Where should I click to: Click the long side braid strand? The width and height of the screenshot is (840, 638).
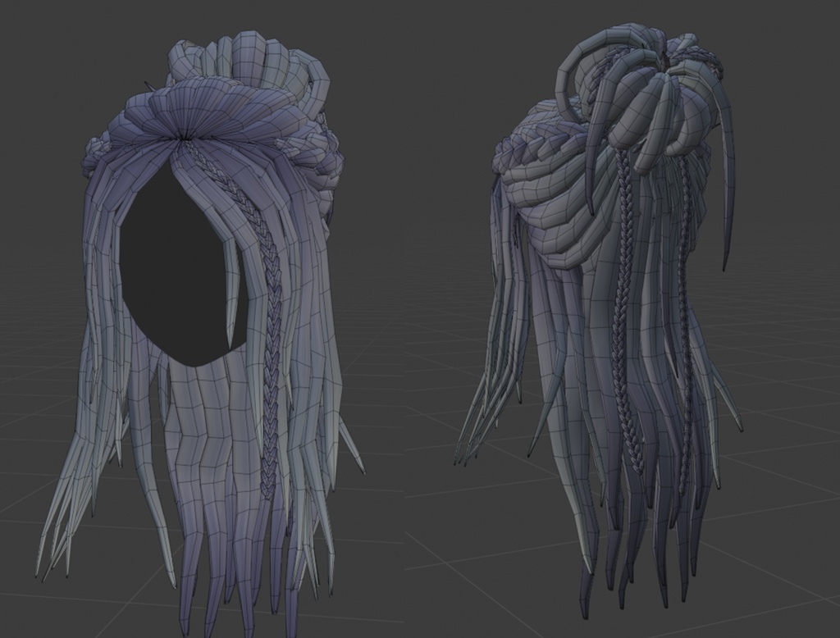pos(271,328)
